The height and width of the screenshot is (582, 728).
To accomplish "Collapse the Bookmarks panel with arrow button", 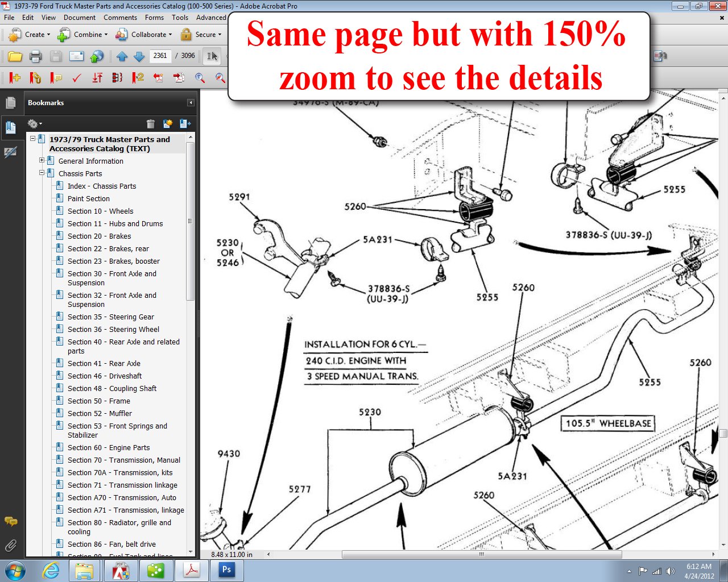I will pos(191,103).
